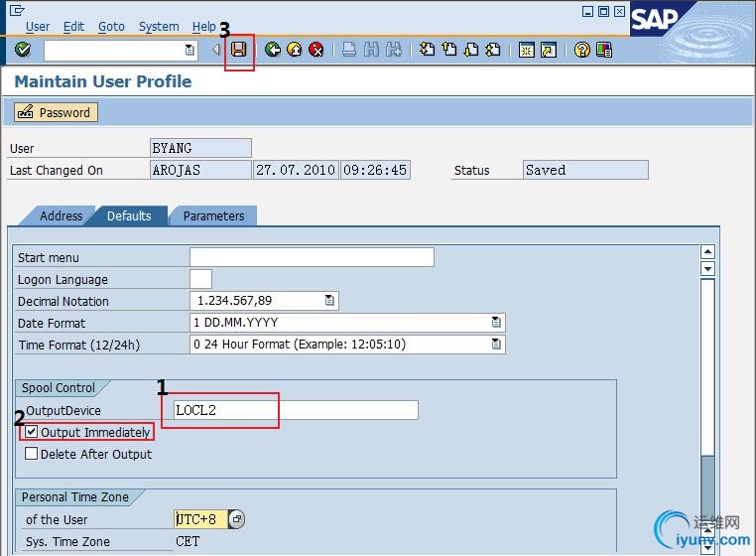Enable the Delete After Output checkbox
Viewport: 756px width, 556px height.
31,454
